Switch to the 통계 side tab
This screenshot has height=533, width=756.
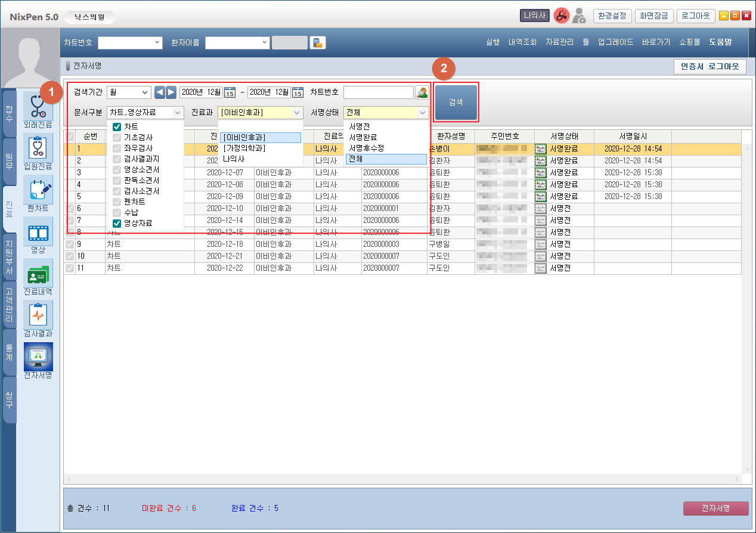click(x=10, y=352)
